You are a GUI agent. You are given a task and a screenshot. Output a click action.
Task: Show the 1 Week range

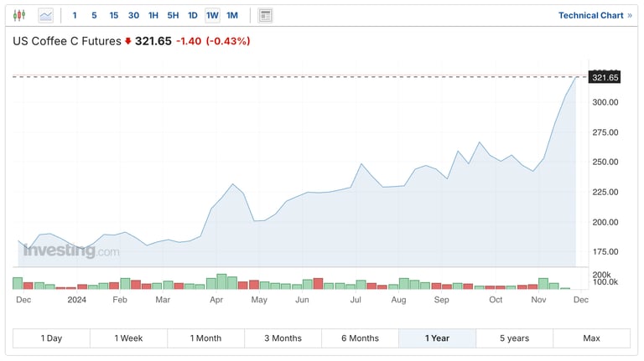128,338
